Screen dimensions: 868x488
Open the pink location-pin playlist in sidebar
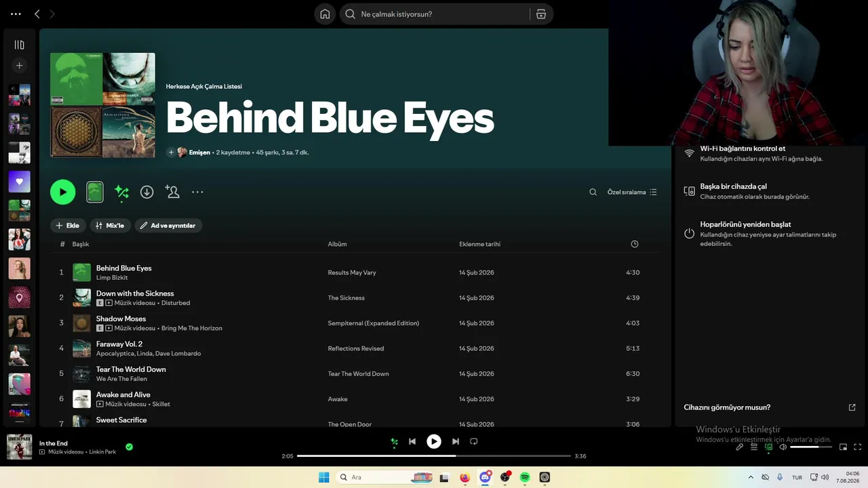19,298
